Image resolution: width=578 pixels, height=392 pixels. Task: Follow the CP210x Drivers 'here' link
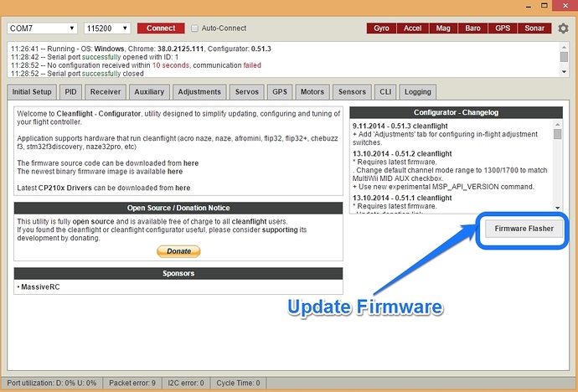pyautogui.click(x=183, y=188)
